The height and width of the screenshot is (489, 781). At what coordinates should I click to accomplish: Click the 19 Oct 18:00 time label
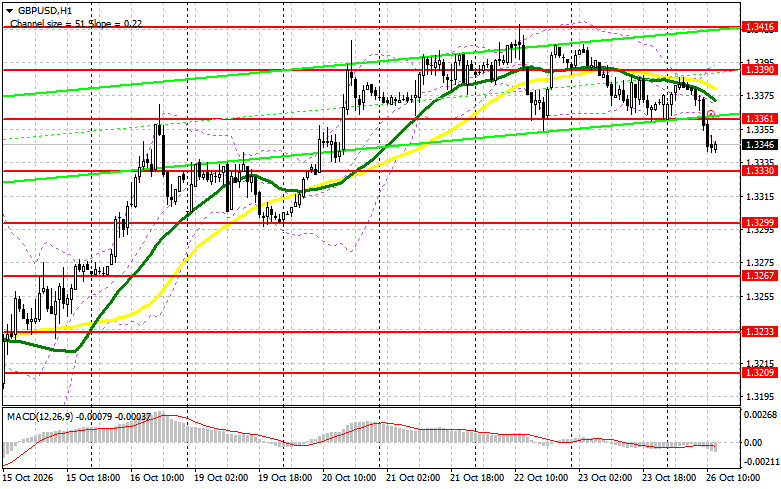285,478
